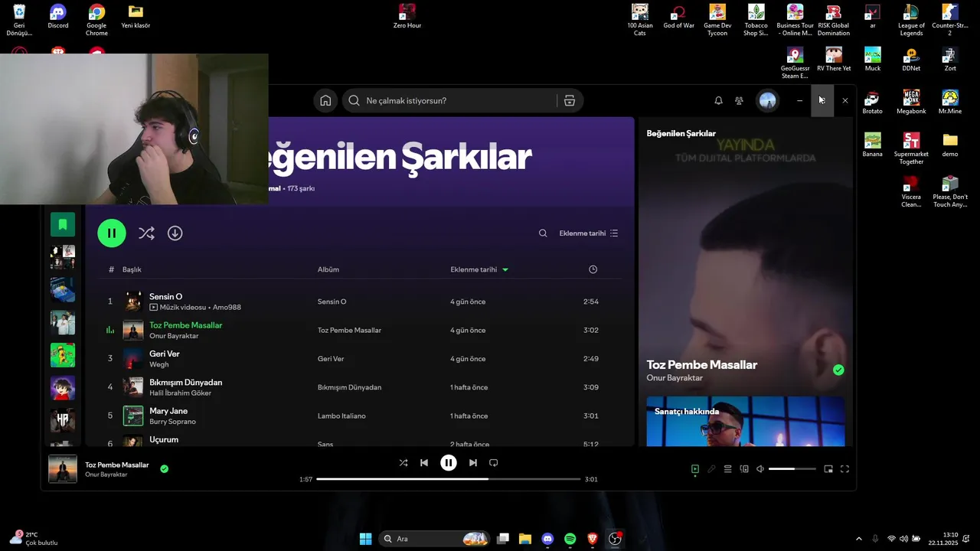Open the playback queue icon
The image size is (980, 551).
728,469
